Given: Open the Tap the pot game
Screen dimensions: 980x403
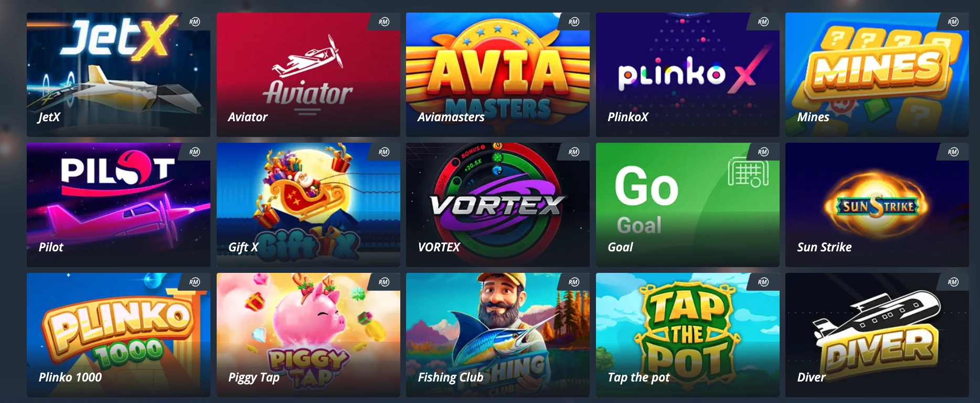Looking at the screenshot, I should click(x=688, y=335).
